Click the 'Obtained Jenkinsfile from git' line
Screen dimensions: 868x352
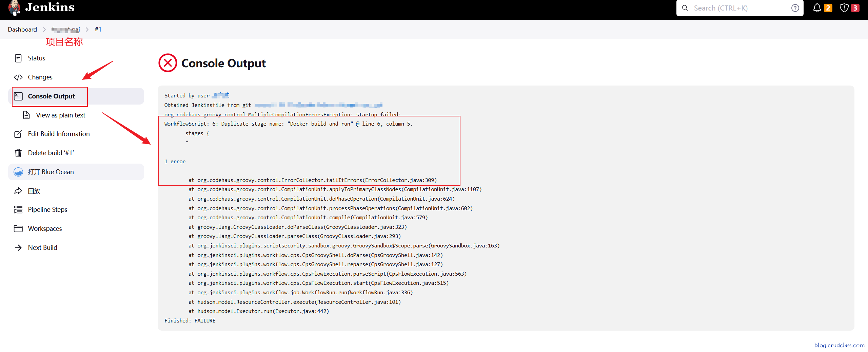pyautogui.click(x=273, y=105)
